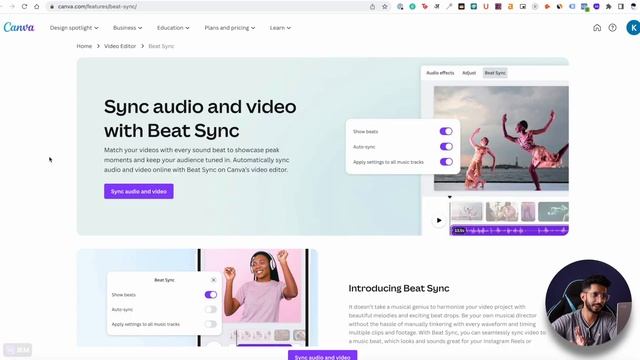Image resolution: width=640 pixels, height=360 pixels.
Task: Play the preview in hero timeline
Action: tap(439, 220)
